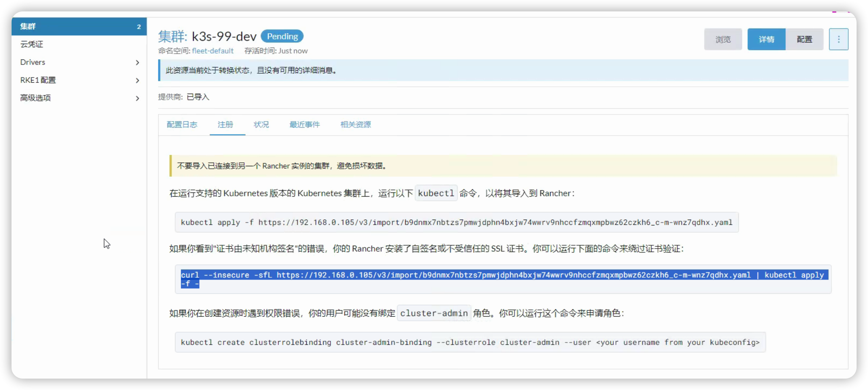
Task: Copy the clusterrolebinding command block
Action: tap(470, 342)
